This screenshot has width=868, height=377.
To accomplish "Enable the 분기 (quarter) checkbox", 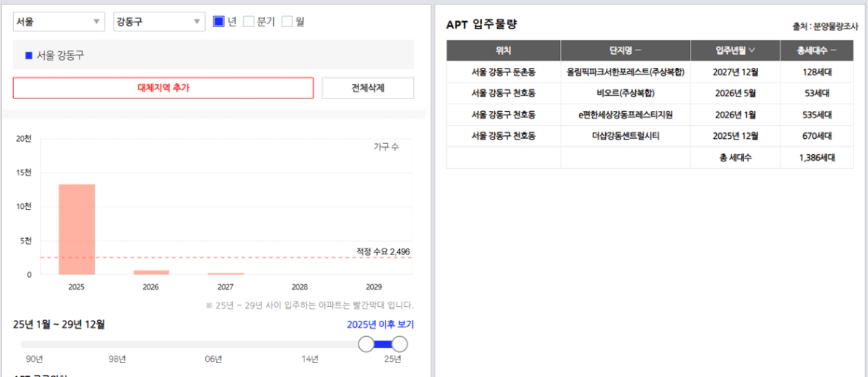I will 248,22.
